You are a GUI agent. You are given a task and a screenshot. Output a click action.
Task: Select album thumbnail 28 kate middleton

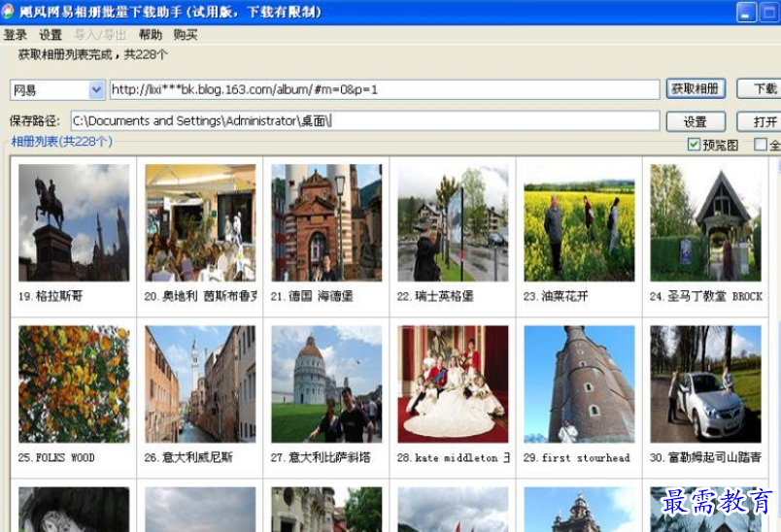click(x=453, y=383)
